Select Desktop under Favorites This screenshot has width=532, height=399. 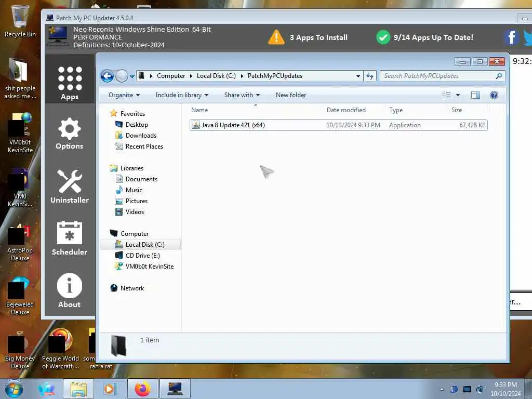coord(131,125)
